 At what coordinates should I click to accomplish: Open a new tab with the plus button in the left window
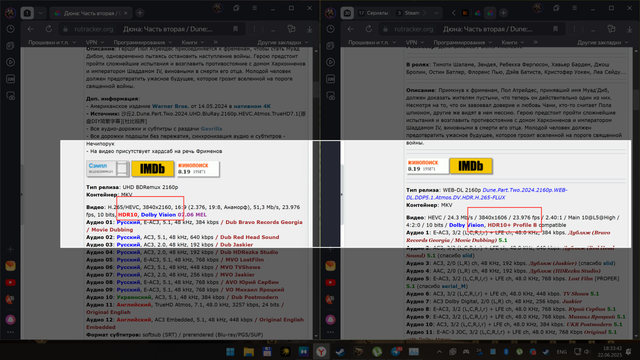pyautogui.click(x=140, y=13)
